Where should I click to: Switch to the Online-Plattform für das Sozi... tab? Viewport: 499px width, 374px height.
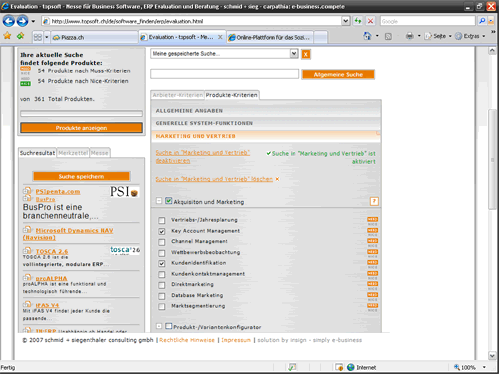(x=269, y=37)
